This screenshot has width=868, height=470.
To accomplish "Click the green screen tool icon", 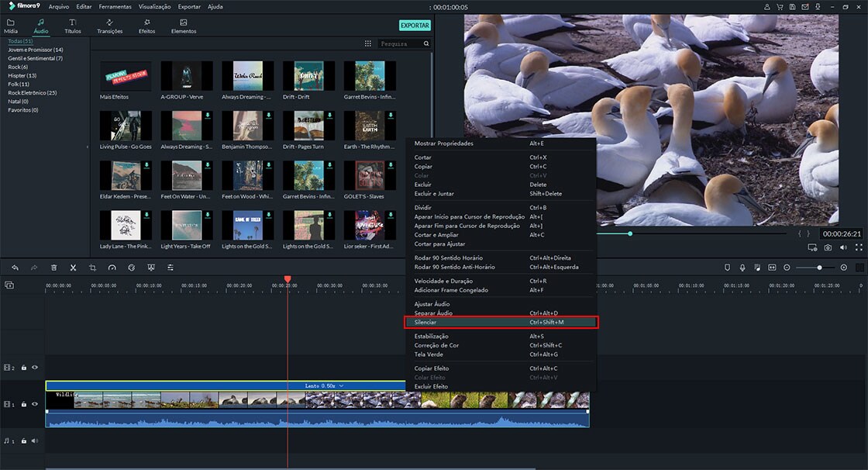I will click(x=150, y=268).
